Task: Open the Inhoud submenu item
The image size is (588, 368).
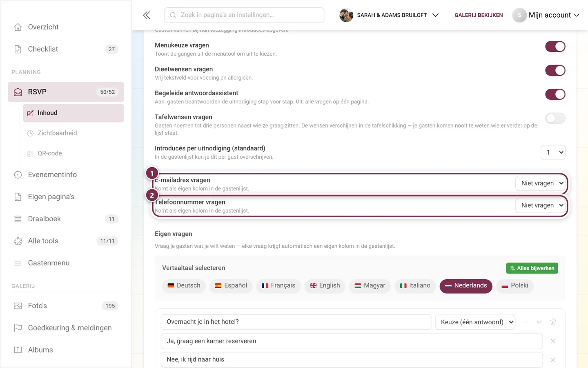Action: [73, 113]
